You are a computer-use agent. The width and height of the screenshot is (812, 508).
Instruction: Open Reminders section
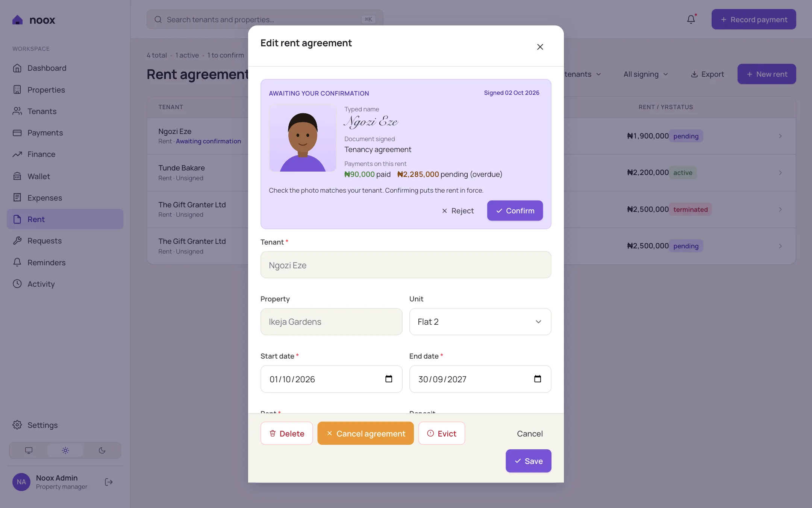tap(65, 262)
